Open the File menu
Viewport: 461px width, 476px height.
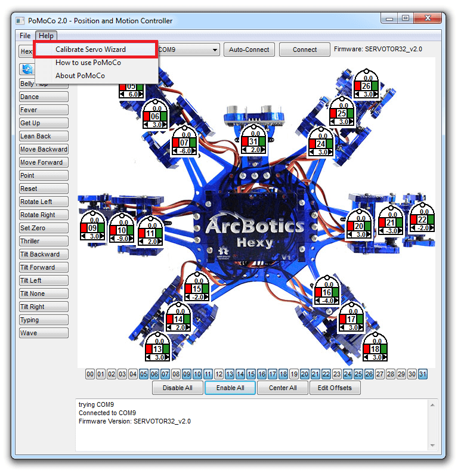coord(25,36)
